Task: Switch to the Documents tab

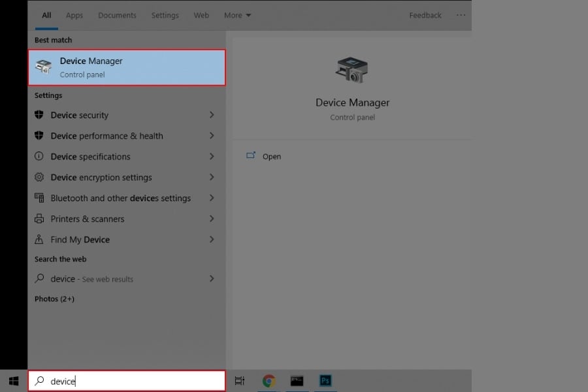Action: point(117,15)
